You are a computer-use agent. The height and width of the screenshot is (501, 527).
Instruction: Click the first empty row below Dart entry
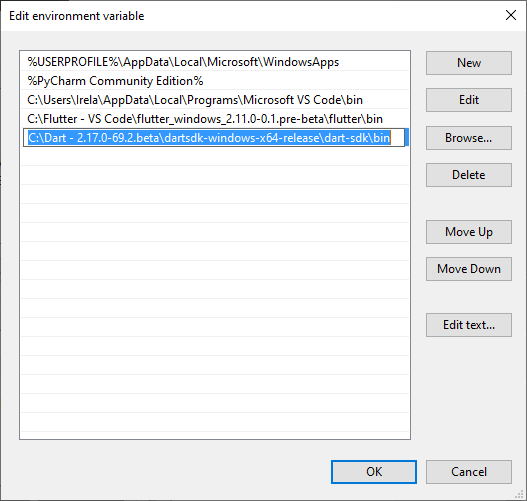[215, 157]
